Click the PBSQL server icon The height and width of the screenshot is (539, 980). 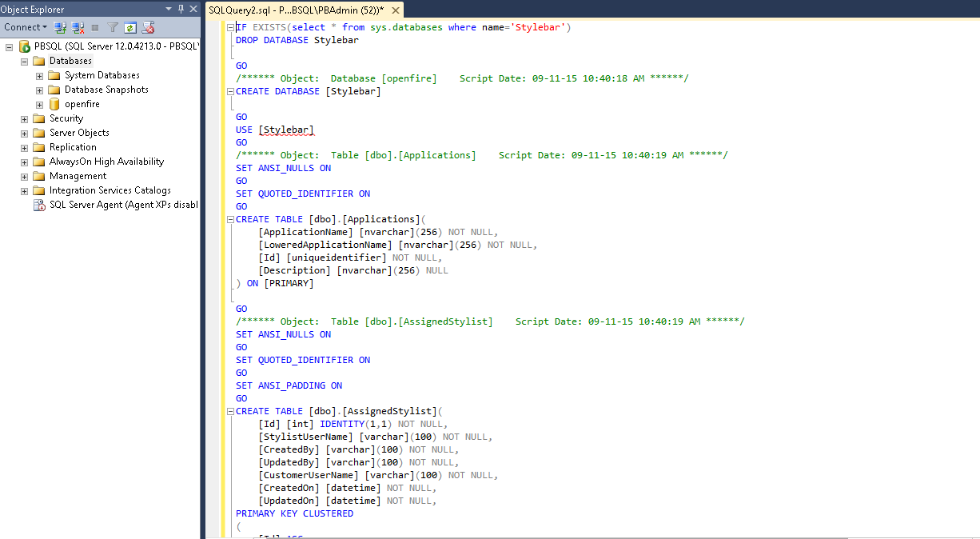pyautogui.click(x=23, y=46)
